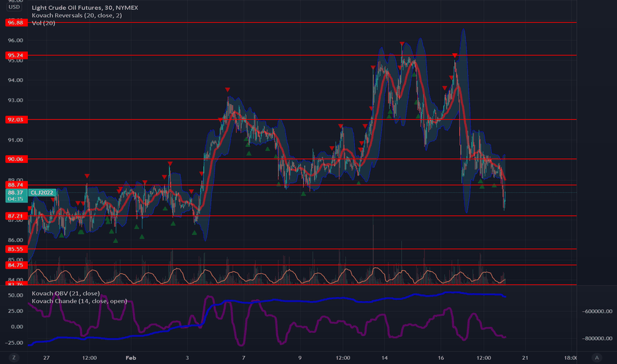This screenshot has width=617, height=364.
Task: Click the Z timezone button on time axis
Action: [14, 357]
